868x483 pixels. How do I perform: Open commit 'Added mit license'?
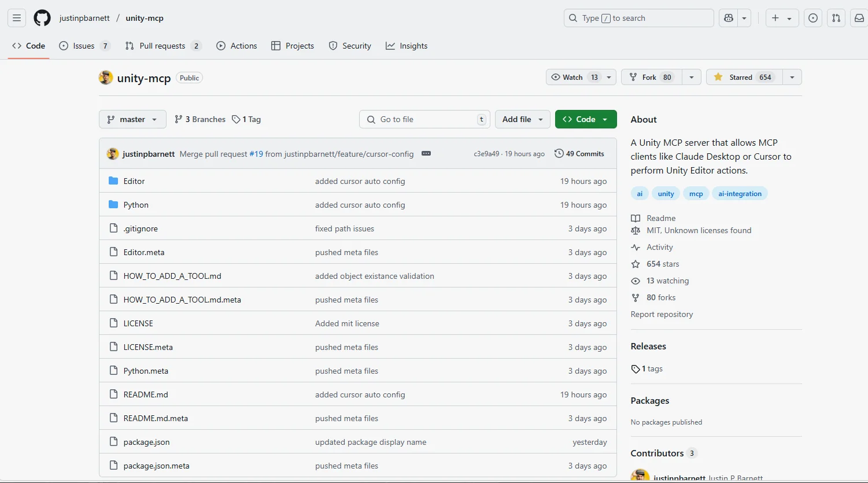point(347,323)
